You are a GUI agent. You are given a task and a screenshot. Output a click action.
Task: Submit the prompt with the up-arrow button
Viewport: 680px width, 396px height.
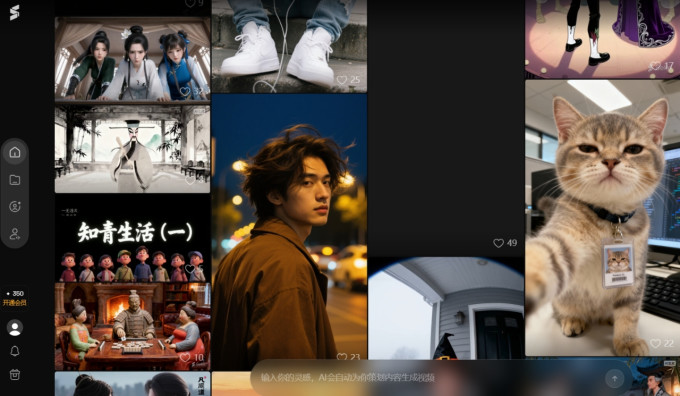pyautogui.click(x=614, y=379)
